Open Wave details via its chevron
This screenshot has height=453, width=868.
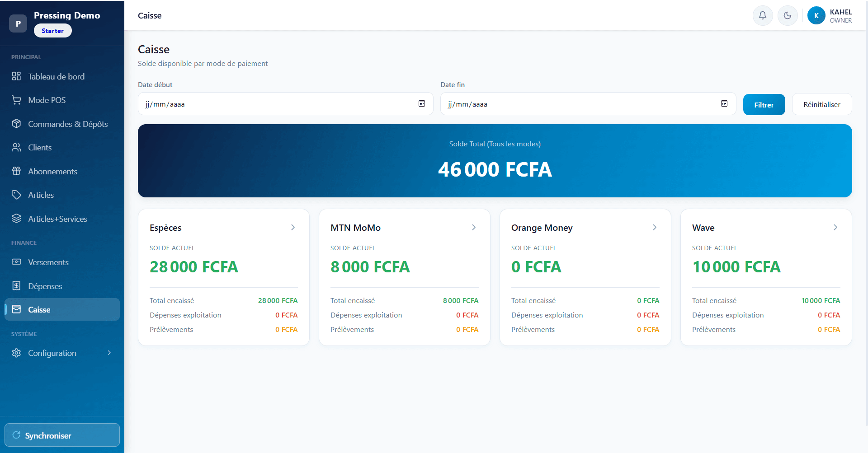(835, 228)
